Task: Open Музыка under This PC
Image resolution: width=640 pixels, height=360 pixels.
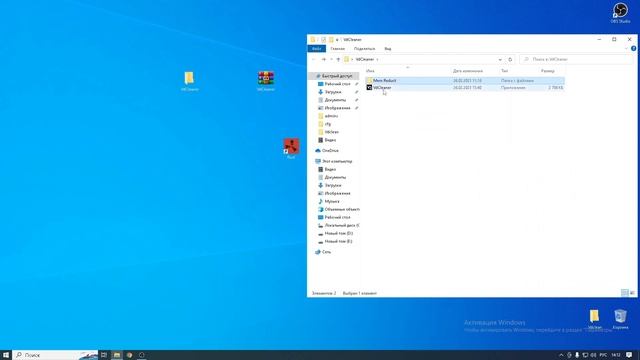Action: (332, 201)
